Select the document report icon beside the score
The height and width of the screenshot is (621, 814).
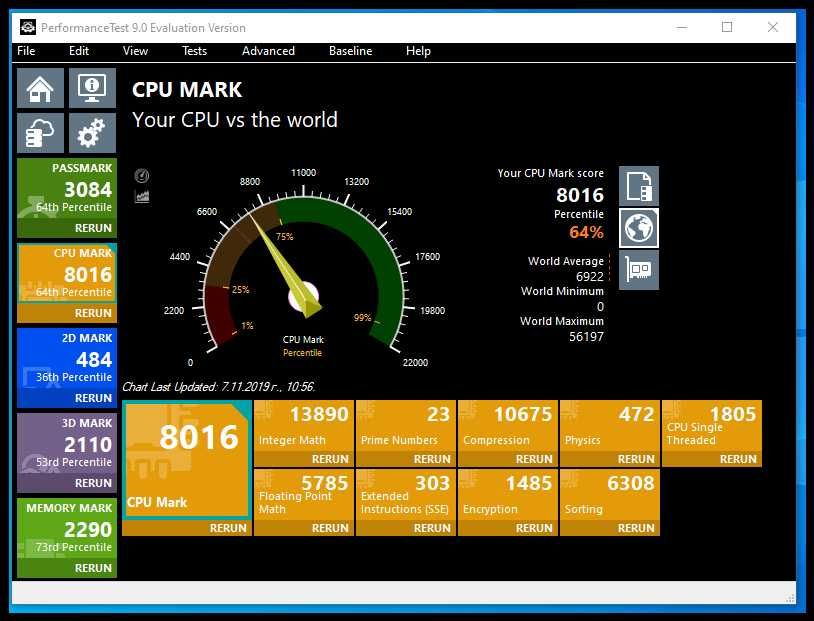tap(639, 186)
